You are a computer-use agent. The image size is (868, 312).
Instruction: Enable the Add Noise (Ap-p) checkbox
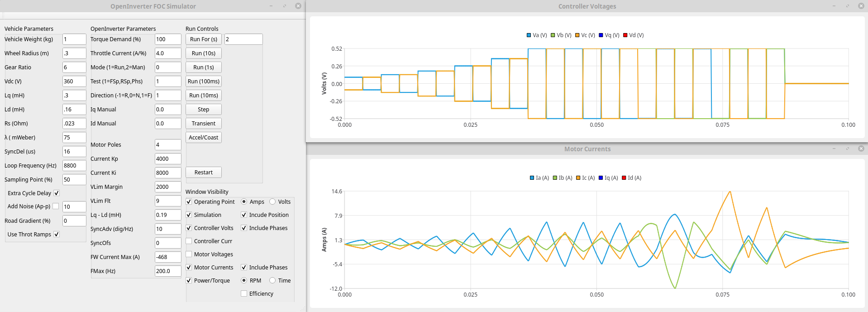56,206
